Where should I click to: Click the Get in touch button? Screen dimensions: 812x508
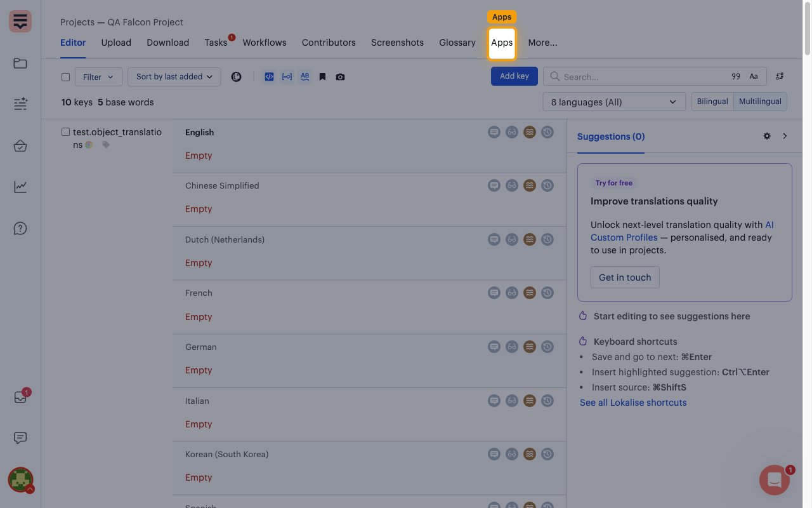(625, 277)
